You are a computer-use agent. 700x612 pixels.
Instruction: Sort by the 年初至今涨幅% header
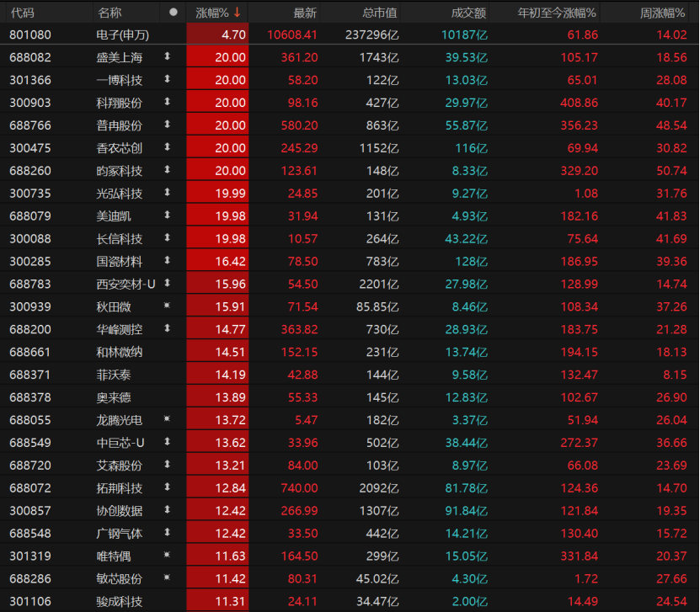(x=557, y=13)
